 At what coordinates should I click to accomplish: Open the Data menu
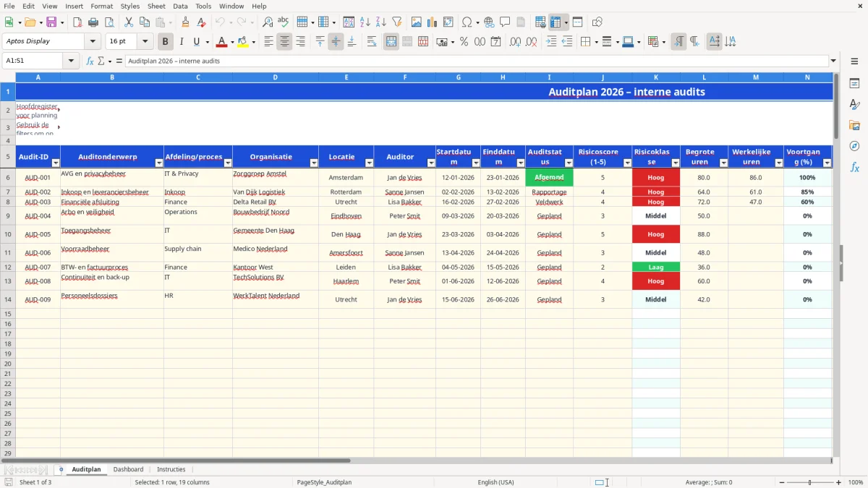click(x=180, y=6)
